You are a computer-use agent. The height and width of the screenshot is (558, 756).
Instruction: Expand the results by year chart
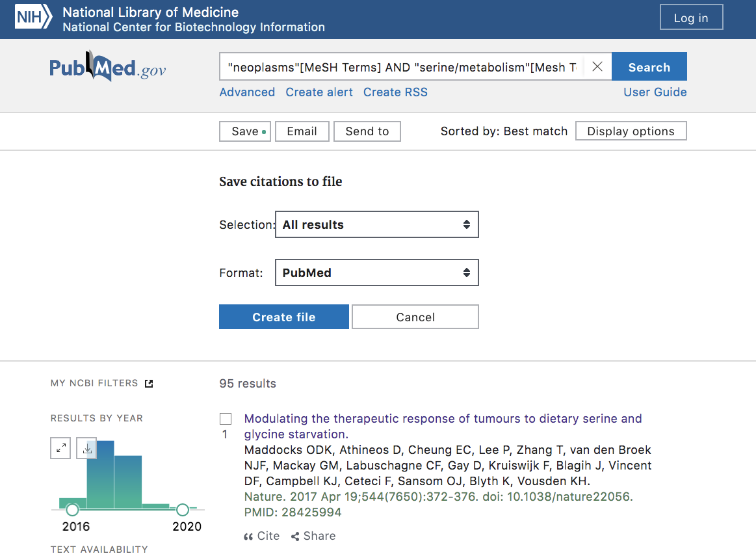[60, 448]
